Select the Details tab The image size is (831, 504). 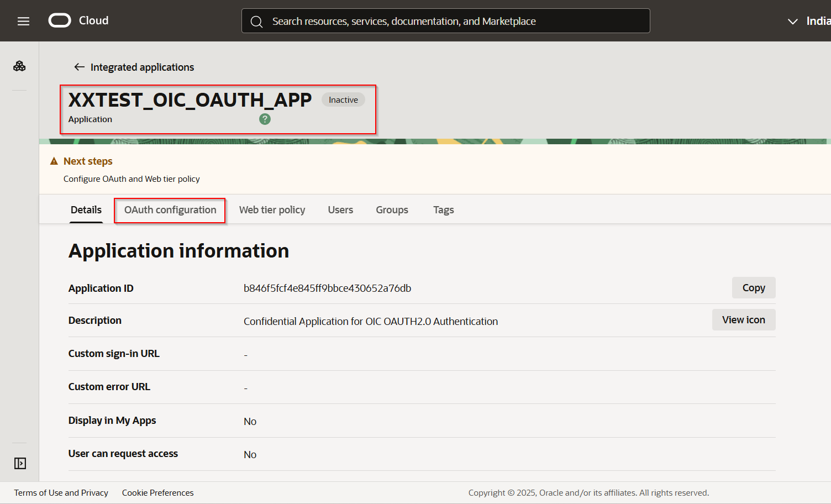tap(86, 210)
